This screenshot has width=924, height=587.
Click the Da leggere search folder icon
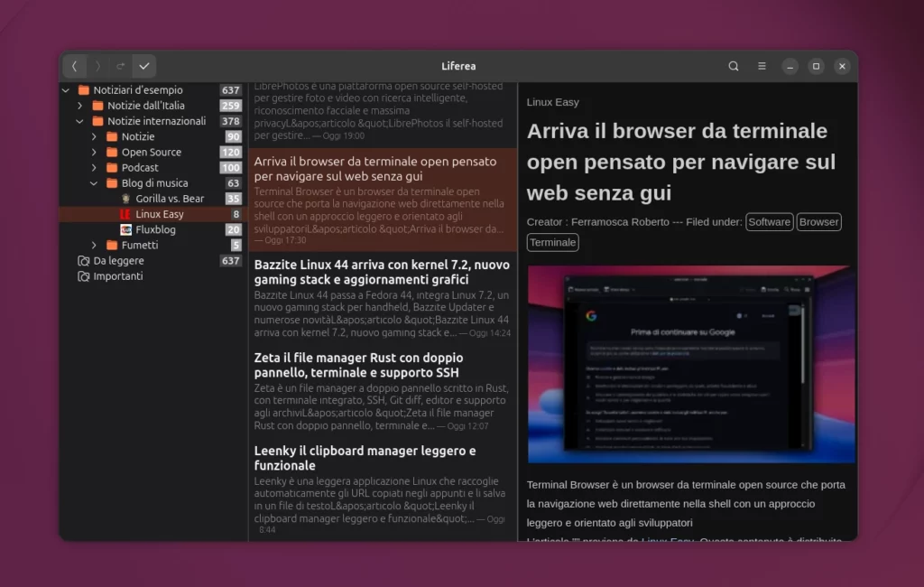pyautogui.click(x=84, y=261)
